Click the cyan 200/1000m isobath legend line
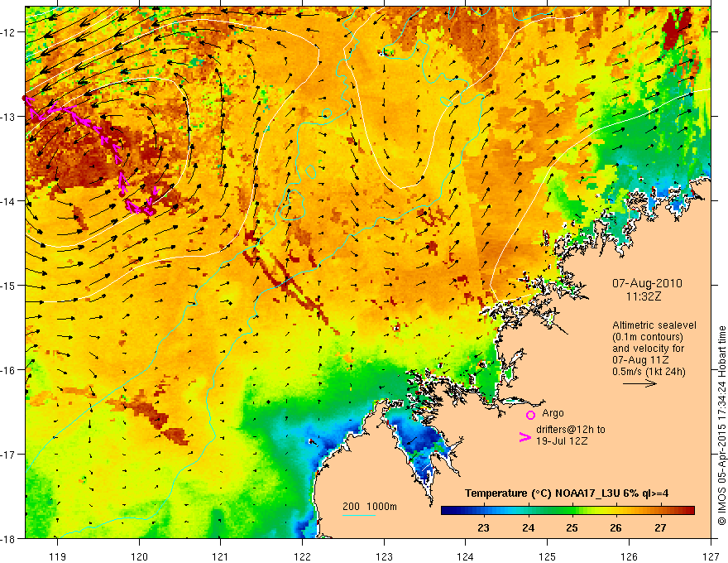Image resolution: width=728 pixels, height=563 pixels. click(x=359, y=515)
